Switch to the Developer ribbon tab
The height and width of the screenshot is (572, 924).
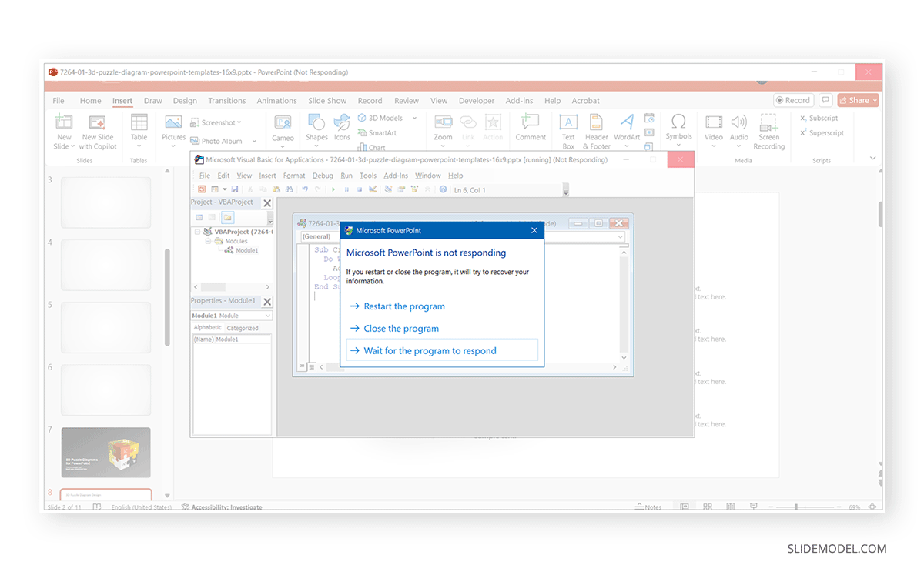[x=476, y=100]
